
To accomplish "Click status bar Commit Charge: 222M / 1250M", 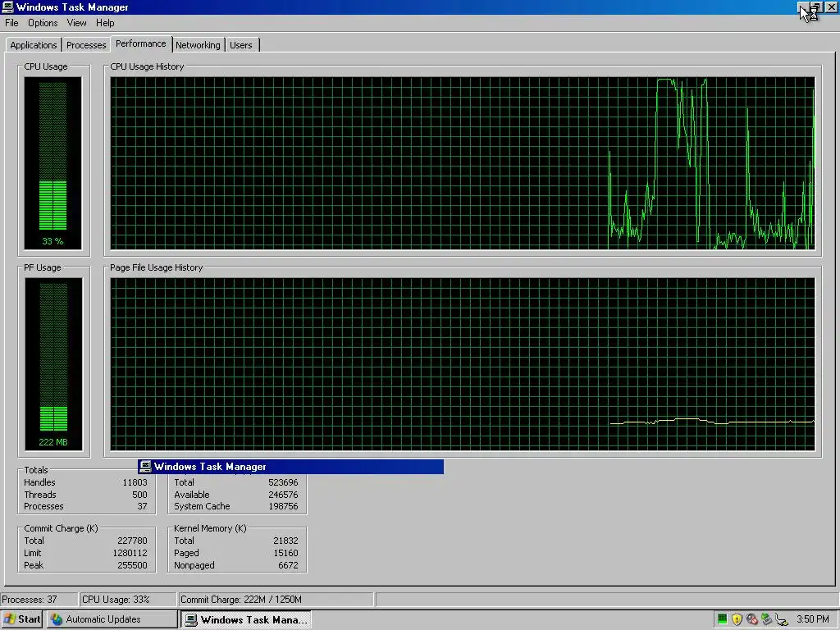I will [276, 600].
